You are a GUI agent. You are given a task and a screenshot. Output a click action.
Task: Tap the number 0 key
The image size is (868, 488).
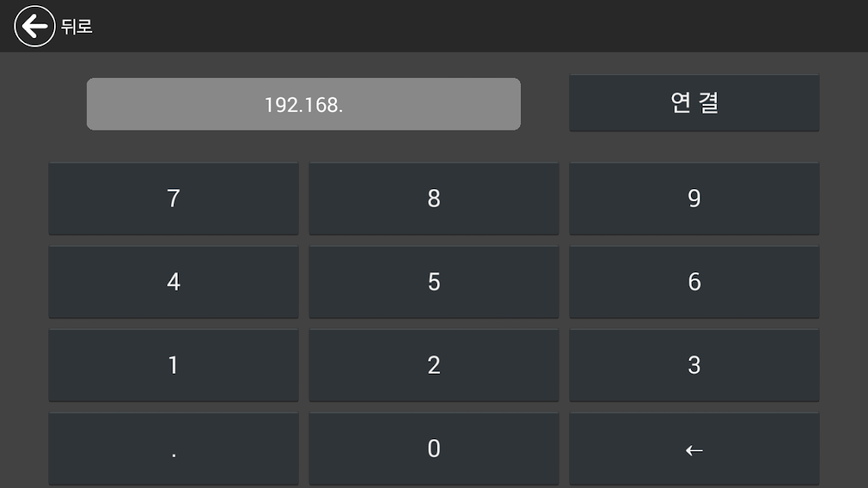point(434,448)
